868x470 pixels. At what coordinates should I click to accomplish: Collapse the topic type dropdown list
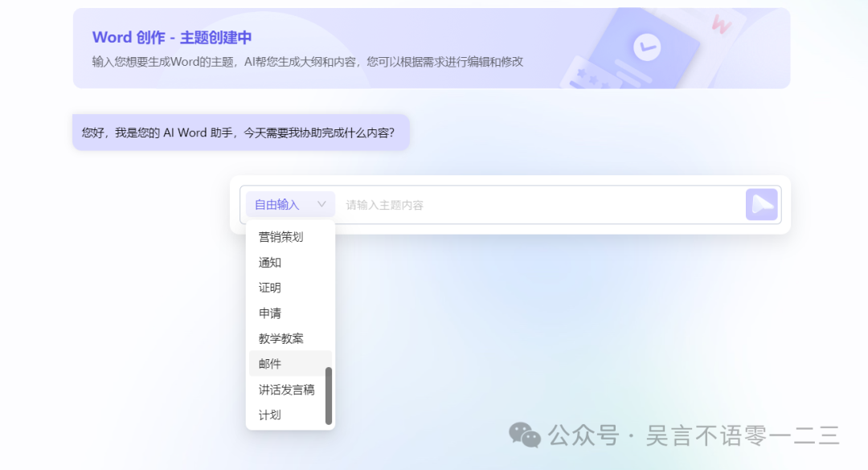click(x=289, y=204)
